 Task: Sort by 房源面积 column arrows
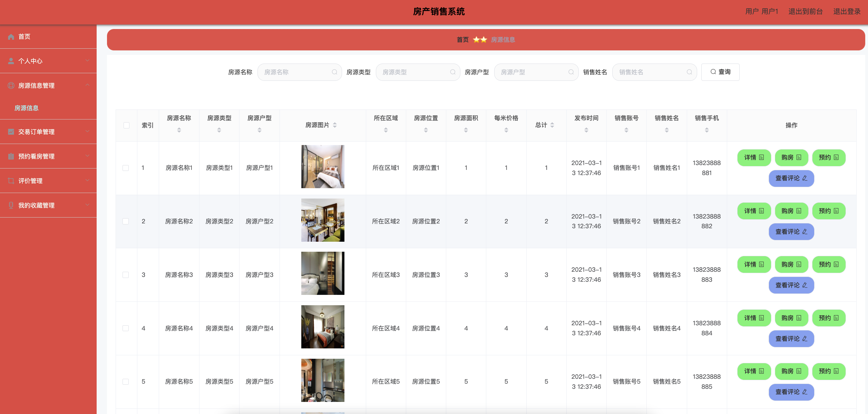(x=466, y=130)
